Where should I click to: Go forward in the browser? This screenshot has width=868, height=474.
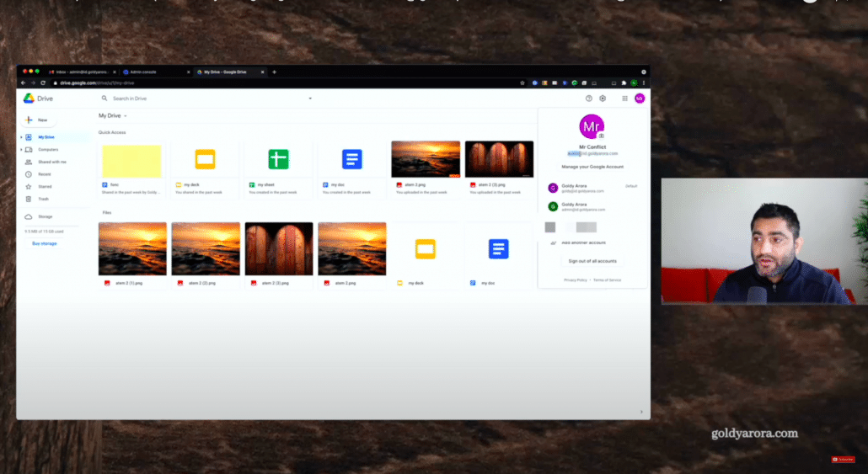(x=33, y=83)
